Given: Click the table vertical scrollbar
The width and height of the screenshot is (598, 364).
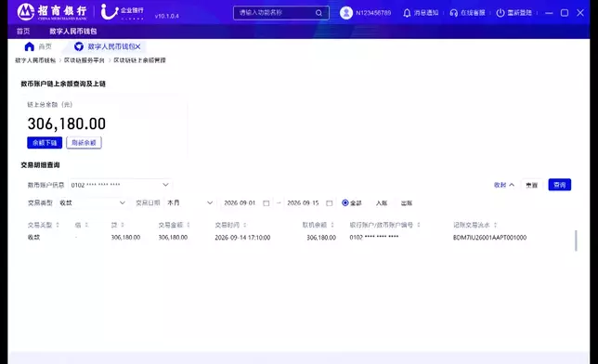Looking at the screenshot, I should [576, 240].
